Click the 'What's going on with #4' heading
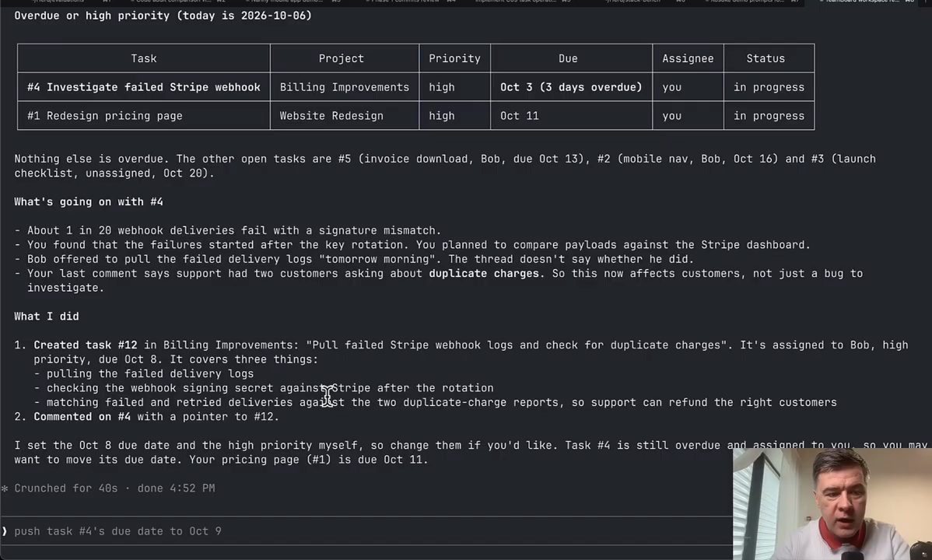932x560 pixels. click(x=89, y=201)
